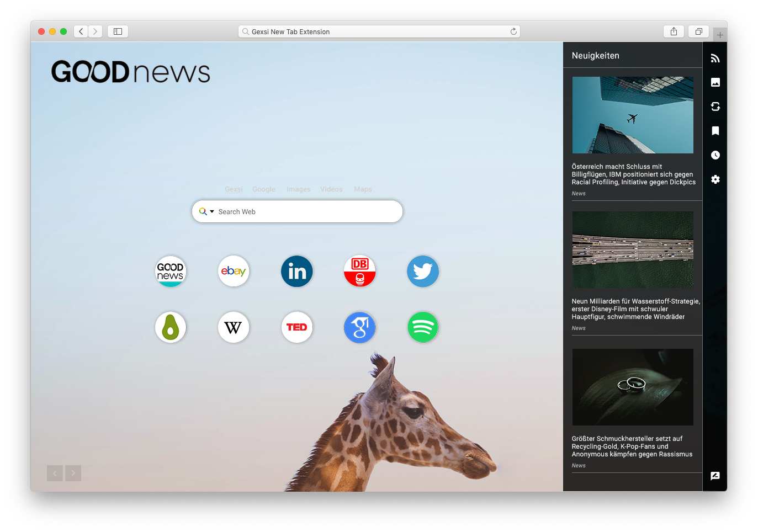Reload the page from address bar
758x532 pixels.
point(513,31)
